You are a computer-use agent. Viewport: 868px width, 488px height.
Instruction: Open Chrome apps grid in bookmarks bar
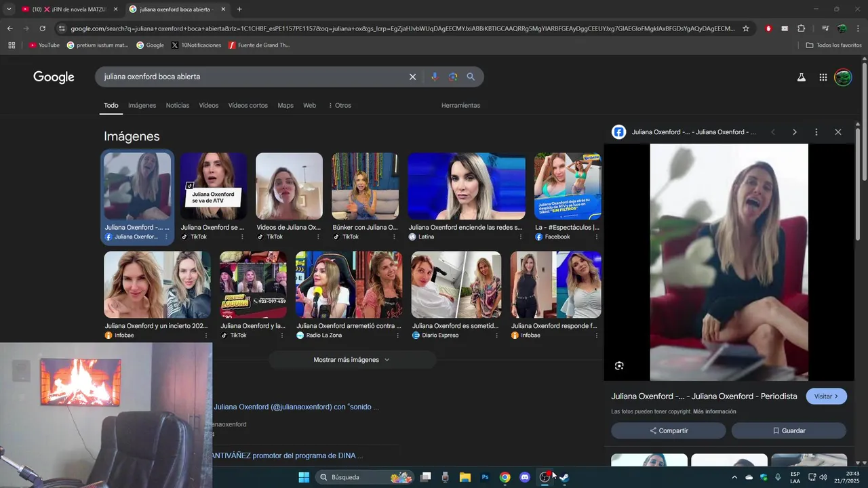[12, 45]
